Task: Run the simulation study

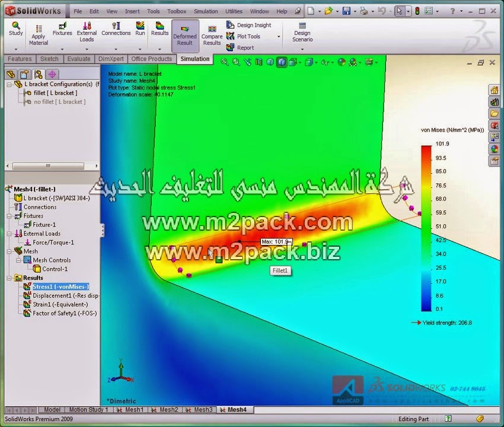Action: tap(140, 28)
